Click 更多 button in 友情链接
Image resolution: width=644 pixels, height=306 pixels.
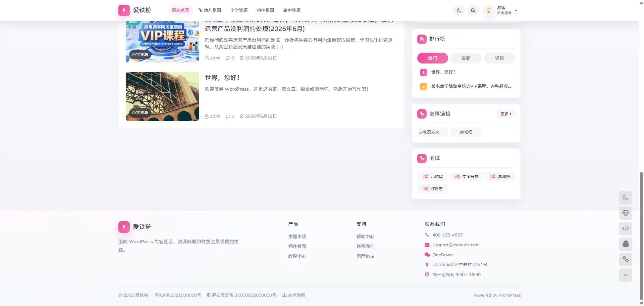click(x=506, y=114)
